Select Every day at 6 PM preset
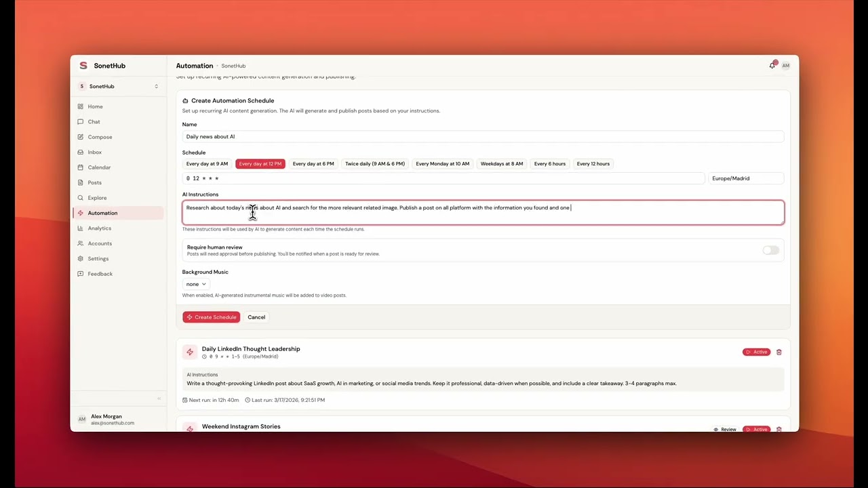This screenshot has width=868, height=488. pyautogui.click(x=313, y=163)
